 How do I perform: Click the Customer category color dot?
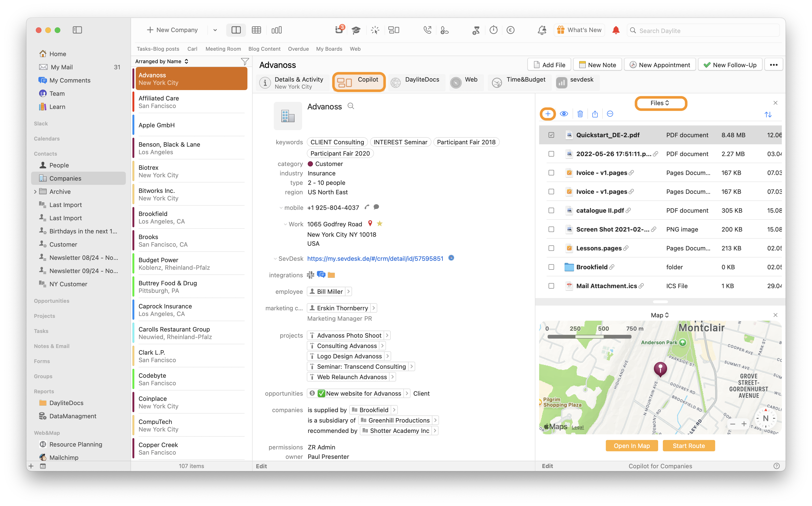pyautogui.click(x=310, y=164)
